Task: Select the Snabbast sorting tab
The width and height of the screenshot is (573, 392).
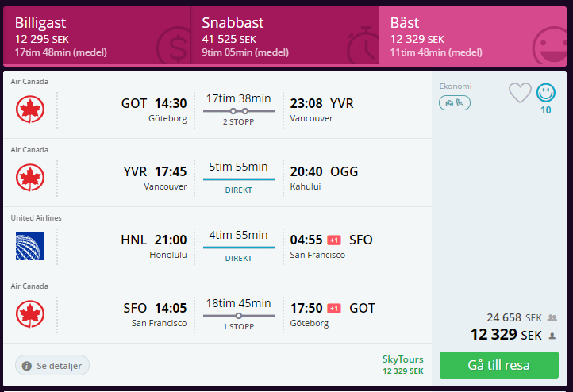Action: pyautogui.click(x=285, y=37)
